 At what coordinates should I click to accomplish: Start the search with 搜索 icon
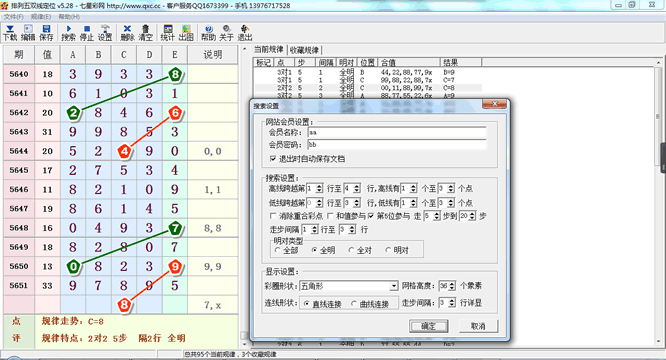[68, 33]
